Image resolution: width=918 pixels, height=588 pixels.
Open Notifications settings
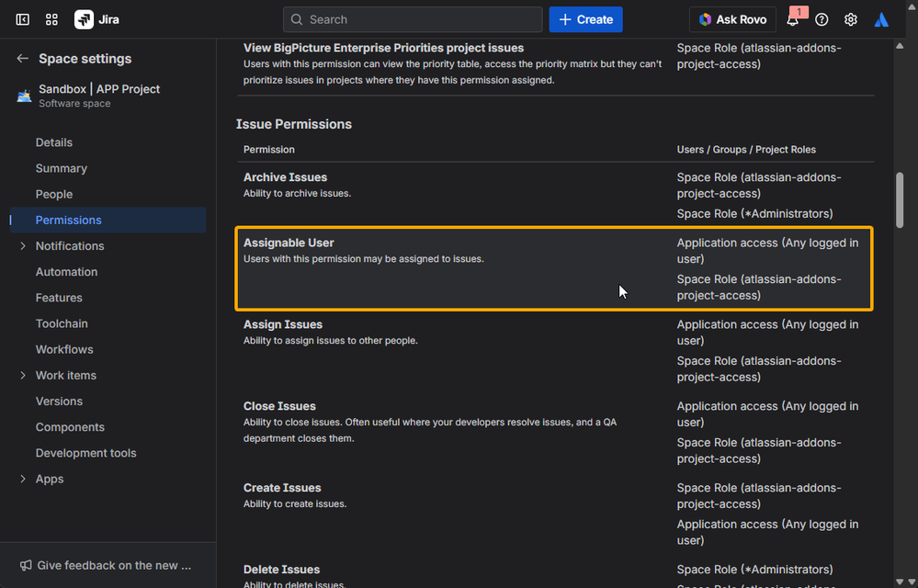coord(70,245)
